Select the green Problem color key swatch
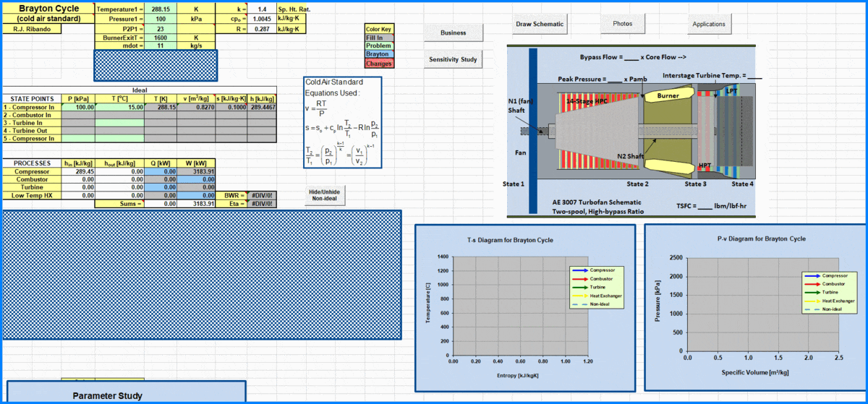Viewport: 868px width, 404px height. (x=378, y=46)
